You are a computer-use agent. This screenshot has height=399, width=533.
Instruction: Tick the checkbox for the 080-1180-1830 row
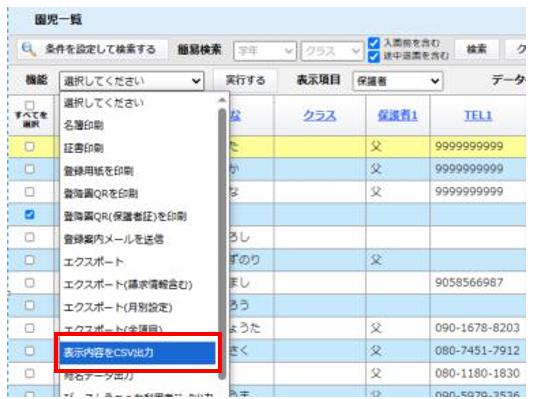(30, 374)
